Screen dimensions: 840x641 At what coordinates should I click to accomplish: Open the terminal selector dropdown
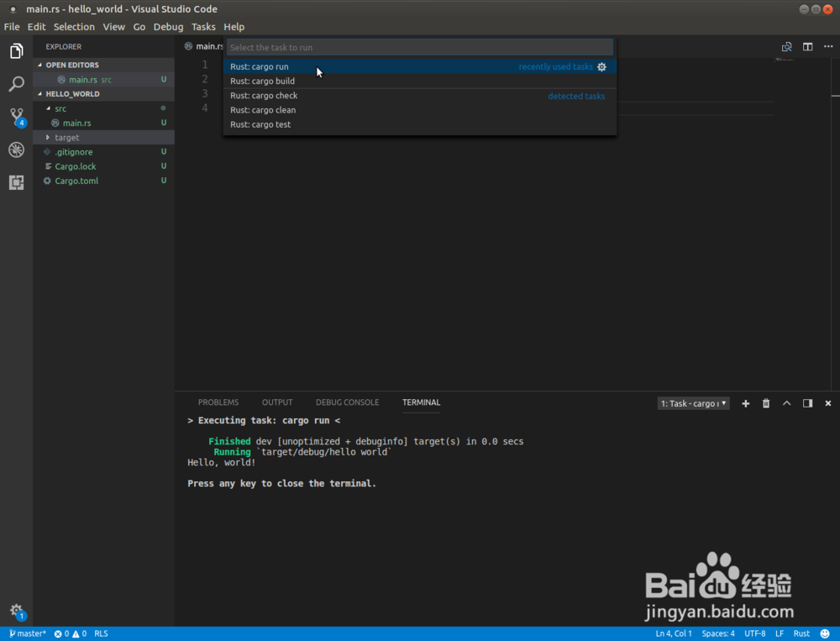point(693,403)
